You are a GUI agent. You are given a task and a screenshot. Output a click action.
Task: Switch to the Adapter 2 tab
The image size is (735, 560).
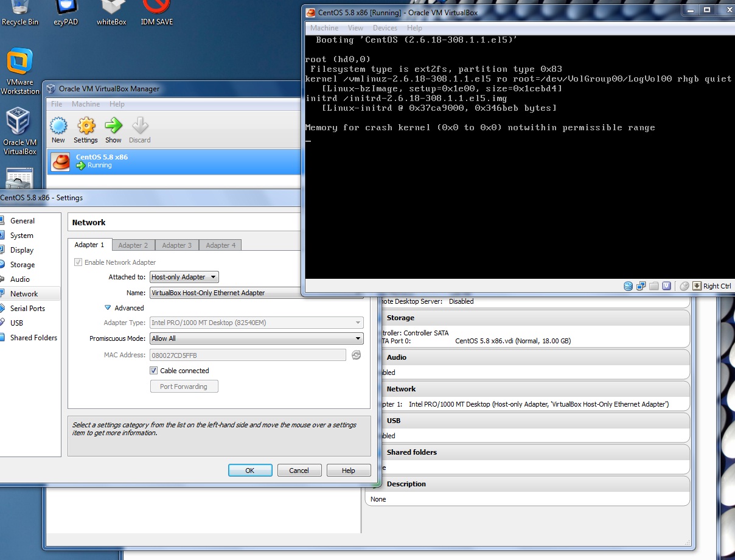pyautogui.click(x=133, y=245)
